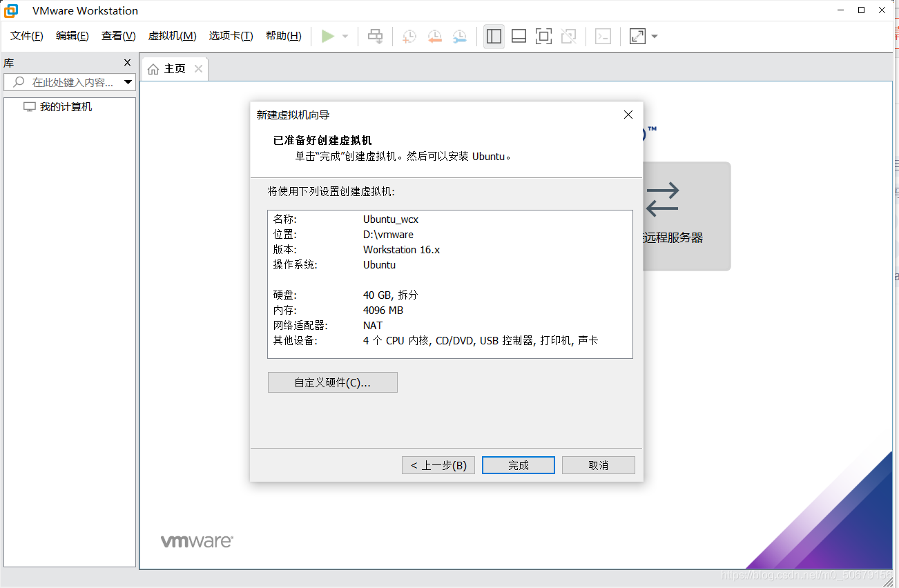The height and width of the screenshot is (588, 899).
Task: Switch to the 主页 tab
Action: click(x=175, y=69)
